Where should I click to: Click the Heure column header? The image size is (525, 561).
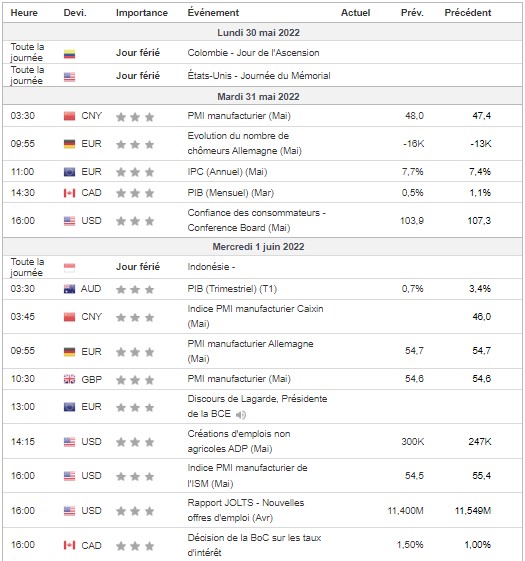pyautogui.click(x=24, y=13)
